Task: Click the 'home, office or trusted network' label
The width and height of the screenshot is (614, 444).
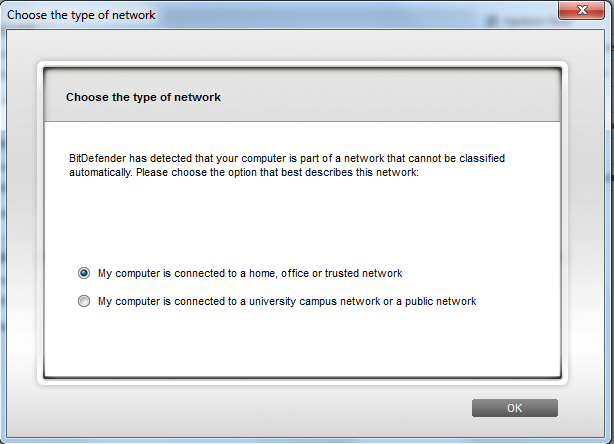Action: click(x=249, y=273)
